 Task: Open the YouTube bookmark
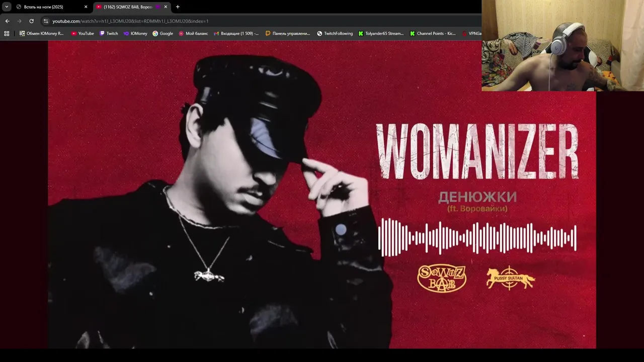(x=83, y=34)
